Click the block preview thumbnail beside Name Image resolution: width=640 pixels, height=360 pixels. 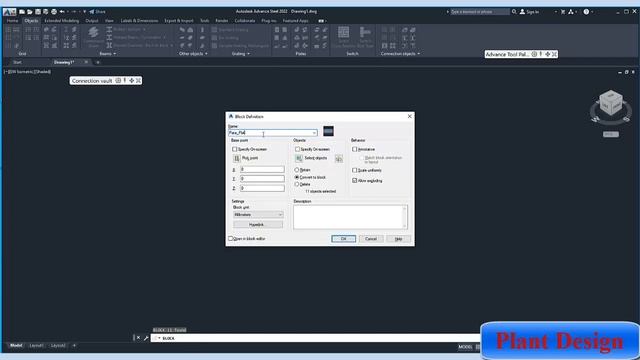[329, 131]
